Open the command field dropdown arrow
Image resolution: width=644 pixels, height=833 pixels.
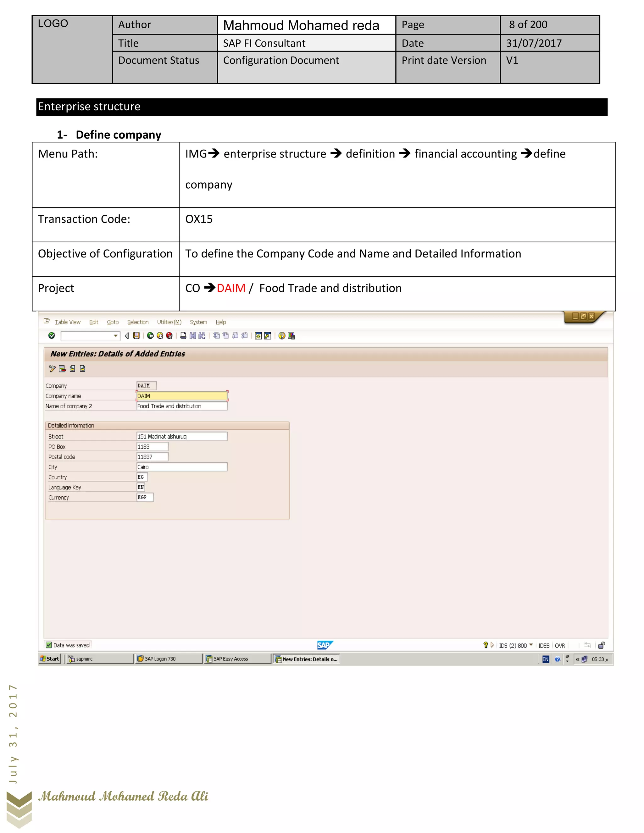point(116,336)
